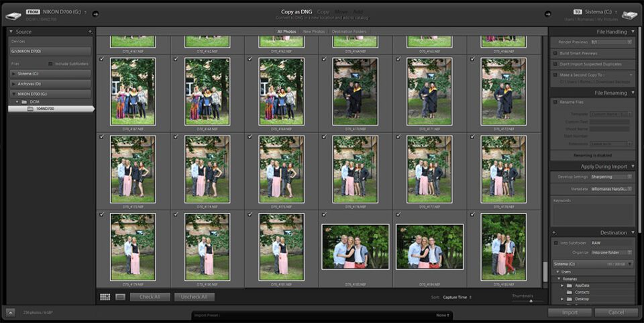The image size is (644, 323).
Task: Select Add import mode
Action: pos(358,12)
